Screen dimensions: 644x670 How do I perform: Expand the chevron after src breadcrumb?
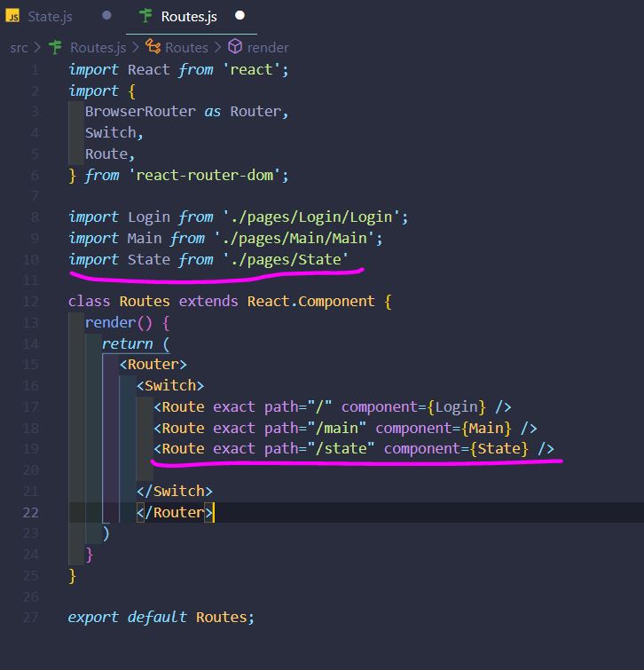(x=37, y=47)
